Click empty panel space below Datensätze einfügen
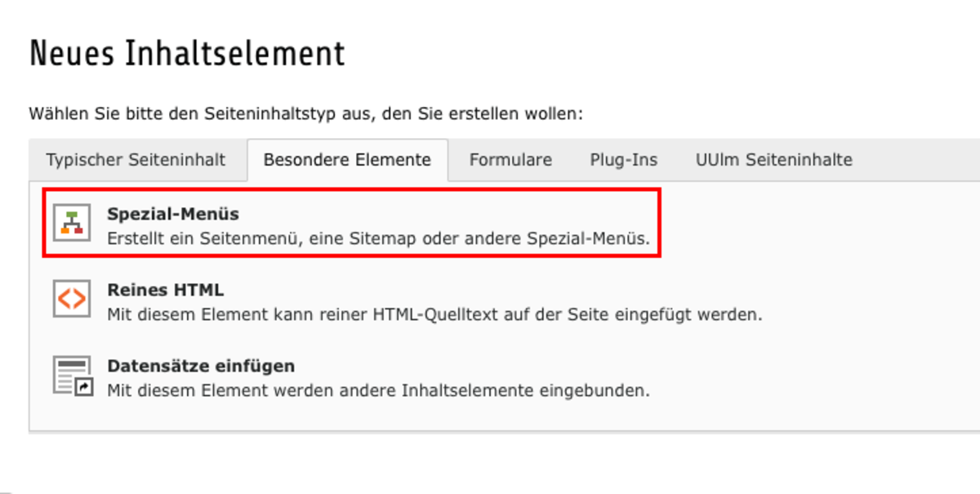This screenshot has height=494, width=980. (x=490, y=416)
